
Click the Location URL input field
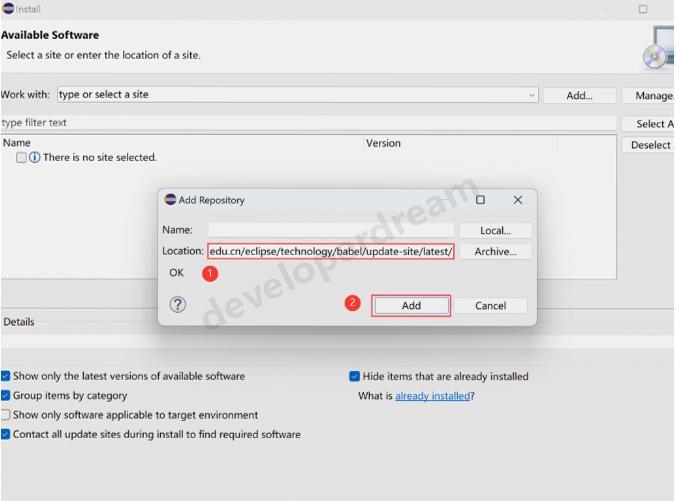click(x=330, y=251)
